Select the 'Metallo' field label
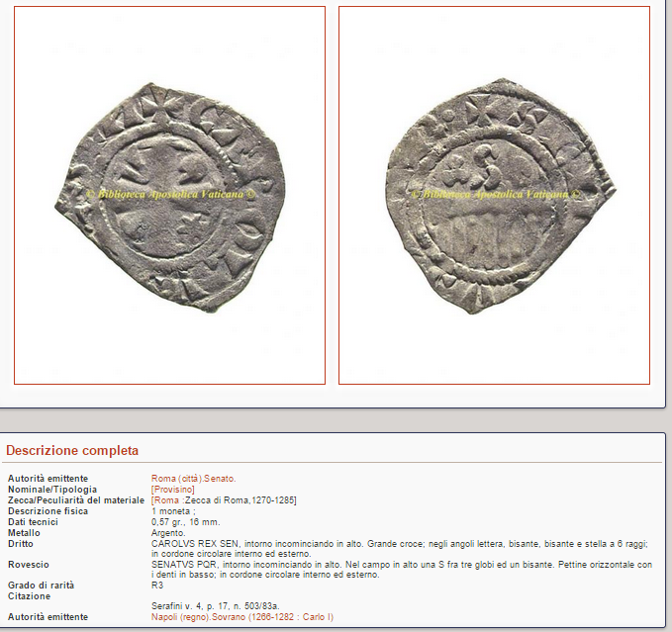The height and width of the screenshot is (632, 672). pyautogui.click(x=24, y=533)
